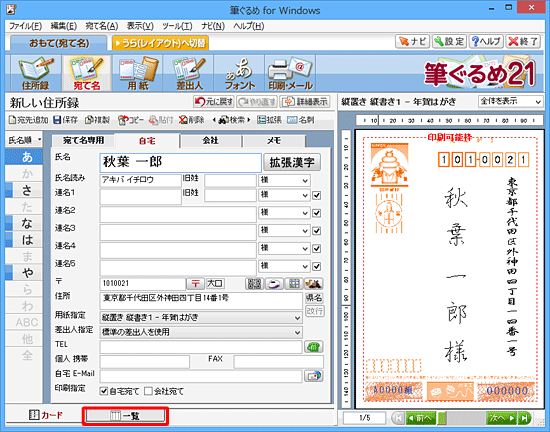This screenshot has width=550, height=432.
Task: Click the 氏名 name input field
Action: 180,162
